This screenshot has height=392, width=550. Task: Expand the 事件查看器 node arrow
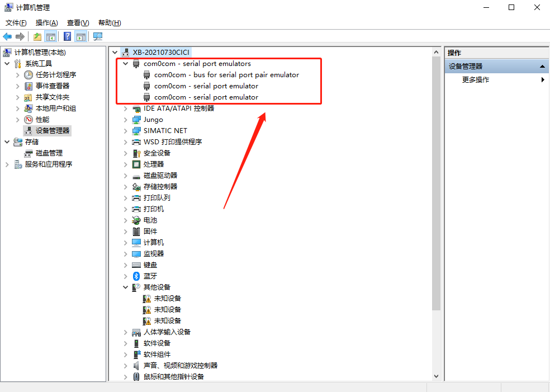pyautogui.click(x=17, y=86)
